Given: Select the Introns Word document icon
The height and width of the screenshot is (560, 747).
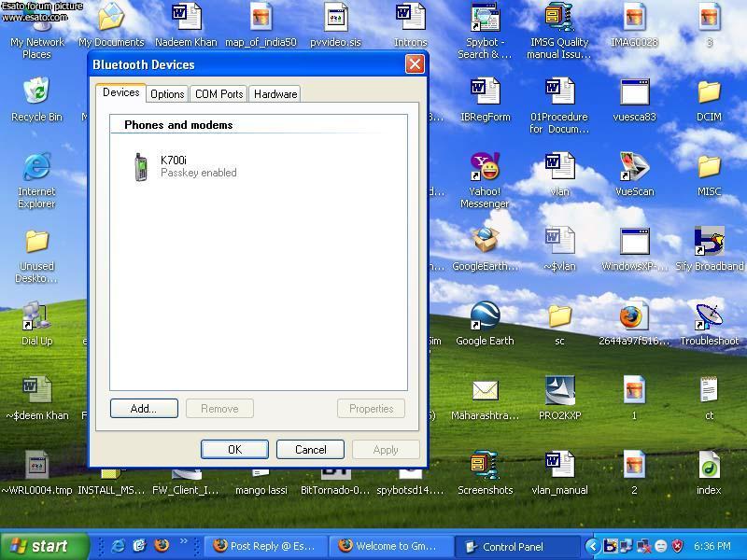Looking at the screenshot, I should (x=410, y=18).
